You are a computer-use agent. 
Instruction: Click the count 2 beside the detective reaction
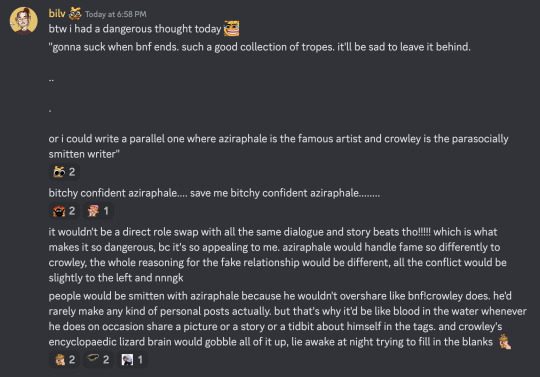[x=72, y=360]
